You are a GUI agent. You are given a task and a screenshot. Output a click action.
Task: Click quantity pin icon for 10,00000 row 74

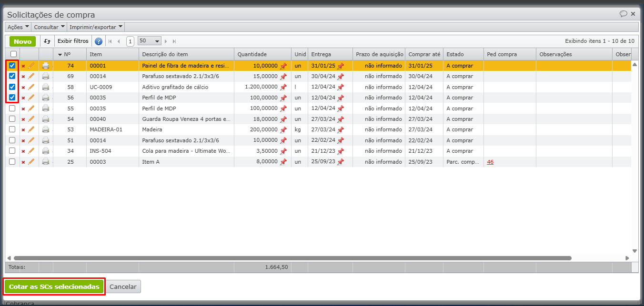(283, 66)
